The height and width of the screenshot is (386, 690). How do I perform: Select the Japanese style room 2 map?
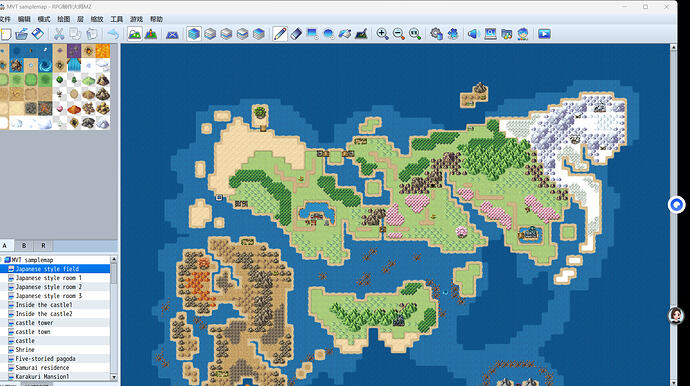click(x=55, y=287)
